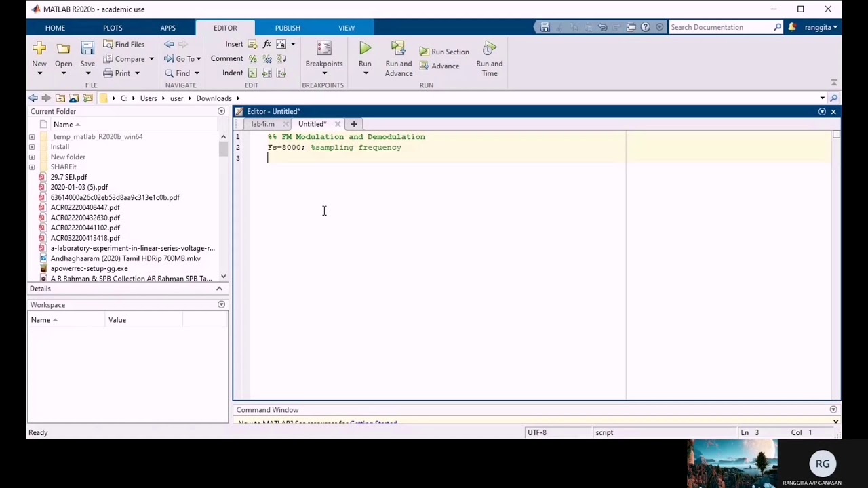Image resolution: width=868 pixels, height=488 pixels.
Task: Click the comment percent icon
Action: (x=252, y=59)
